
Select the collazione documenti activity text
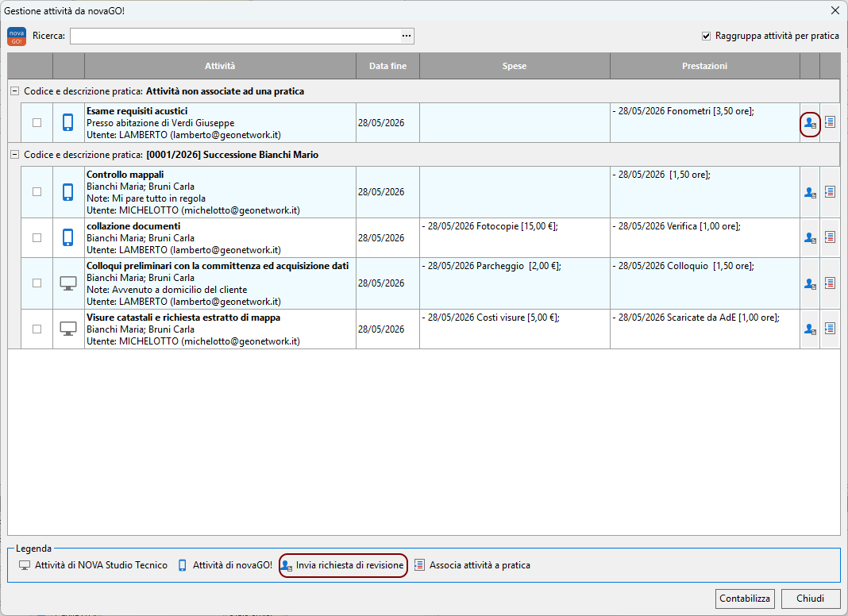pos(133,226)
